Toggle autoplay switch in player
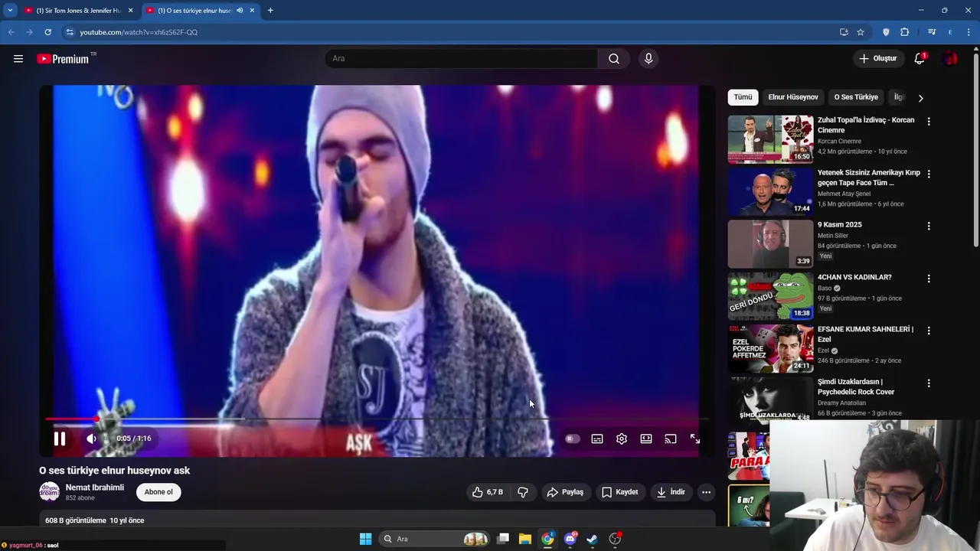Screen dimensions: 980x551 (572, 439)
